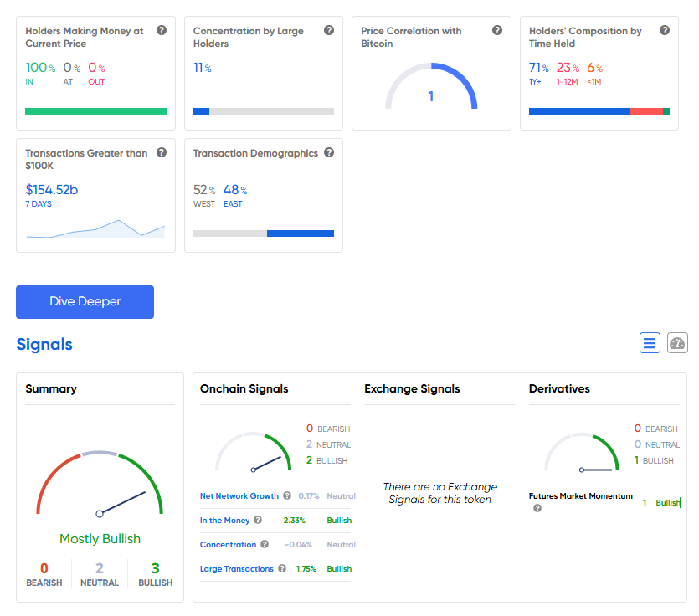Click help icon beside Concentration by Large Holders
Screen dimensions: 699x616
(x=329, y=30)
